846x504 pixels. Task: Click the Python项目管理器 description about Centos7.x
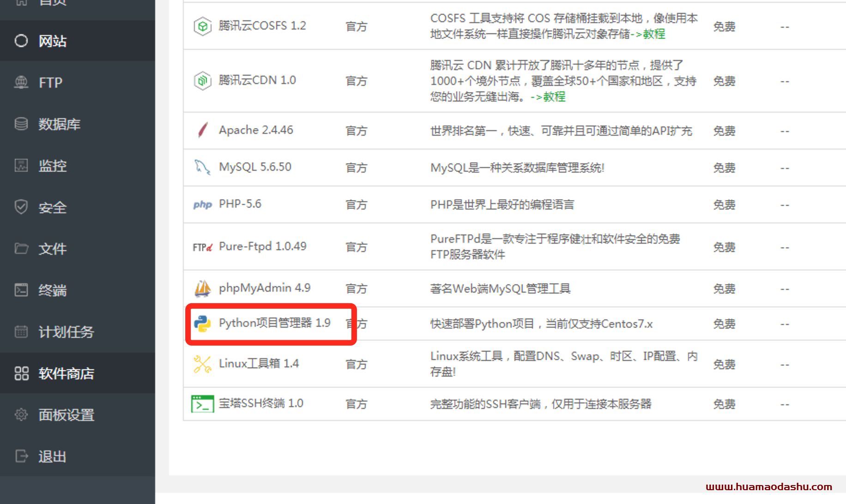[542, 324]
